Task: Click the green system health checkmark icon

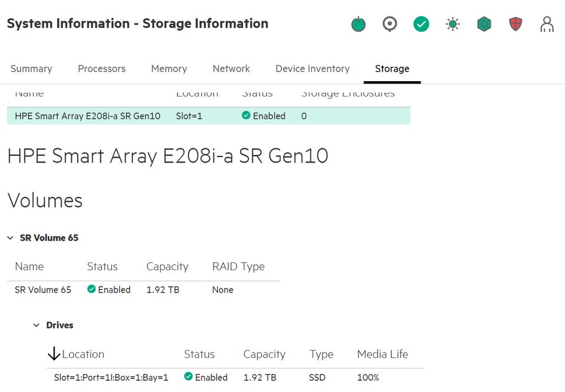Action: (x=421, y=24)
